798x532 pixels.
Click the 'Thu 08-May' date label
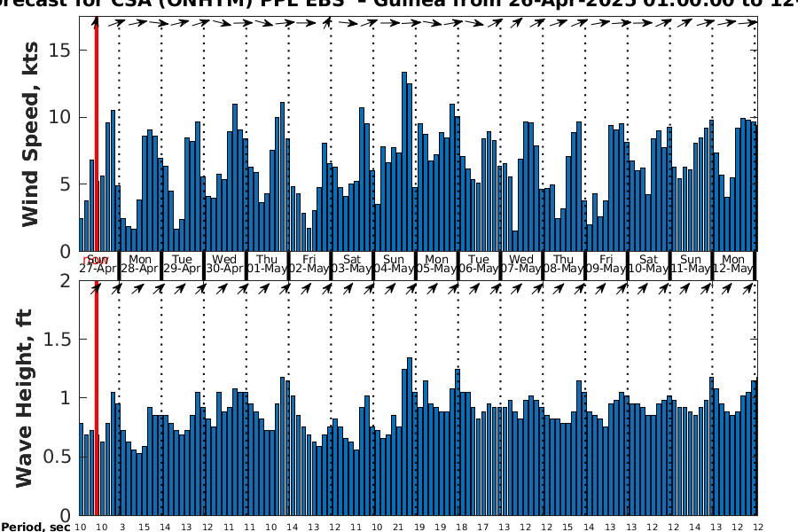coord(563,264)
